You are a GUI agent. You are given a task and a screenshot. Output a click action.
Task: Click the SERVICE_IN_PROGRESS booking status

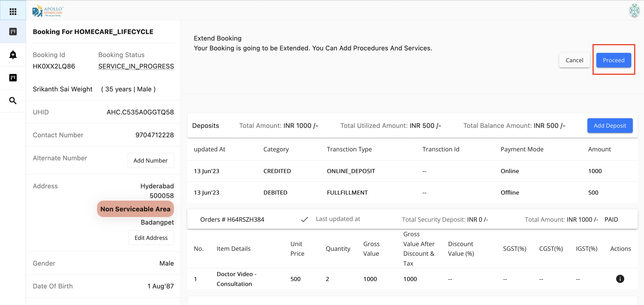point(136,66)
